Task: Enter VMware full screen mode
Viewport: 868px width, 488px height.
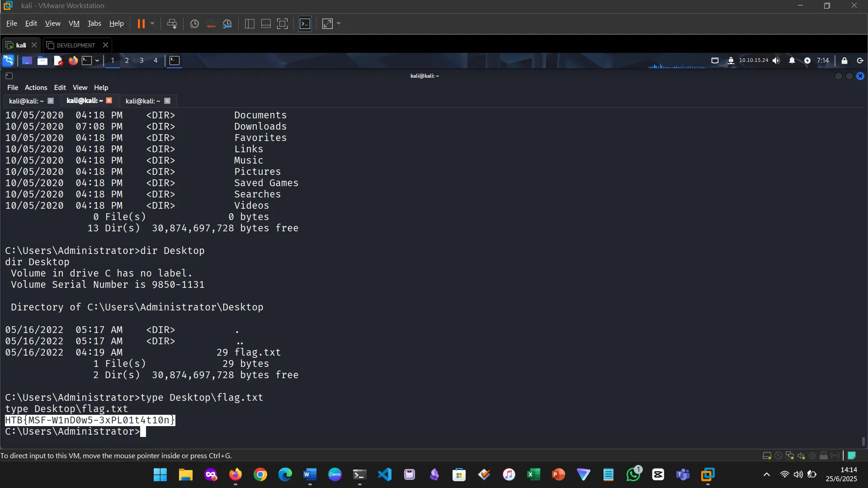Action: click(x=282, y=24)
